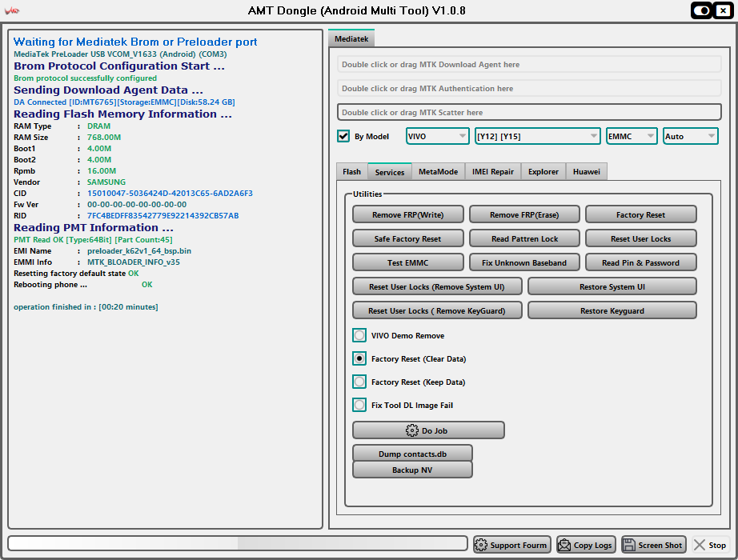
Task: Select Fix Tool DL Image Fail option
Action: 359,405
